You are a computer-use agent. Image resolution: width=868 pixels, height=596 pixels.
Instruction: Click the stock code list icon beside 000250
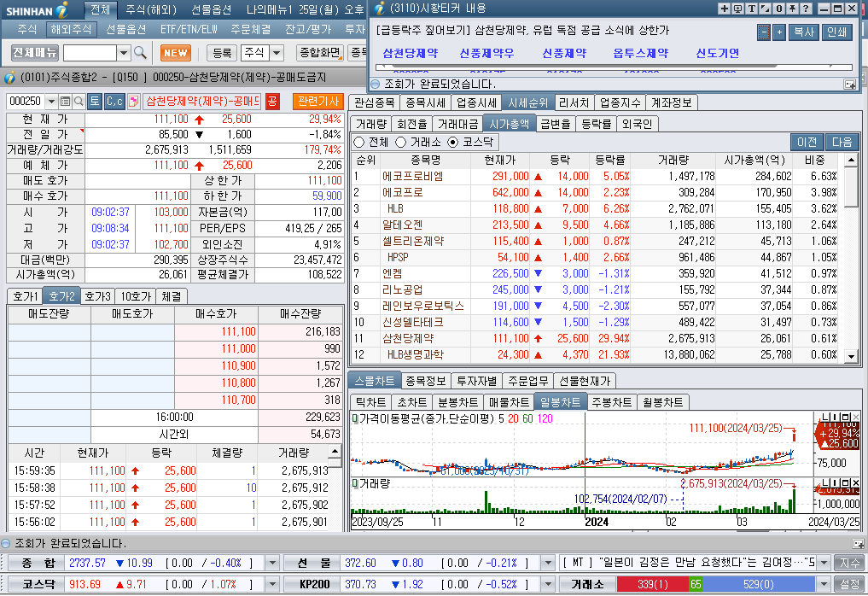click(x=66, y=102)
